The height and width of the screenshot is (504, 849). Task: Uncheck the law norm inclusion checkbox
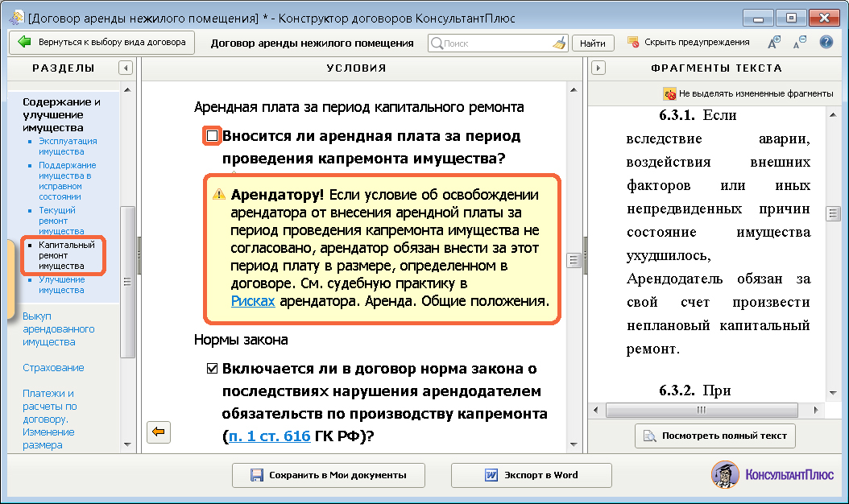213,369
